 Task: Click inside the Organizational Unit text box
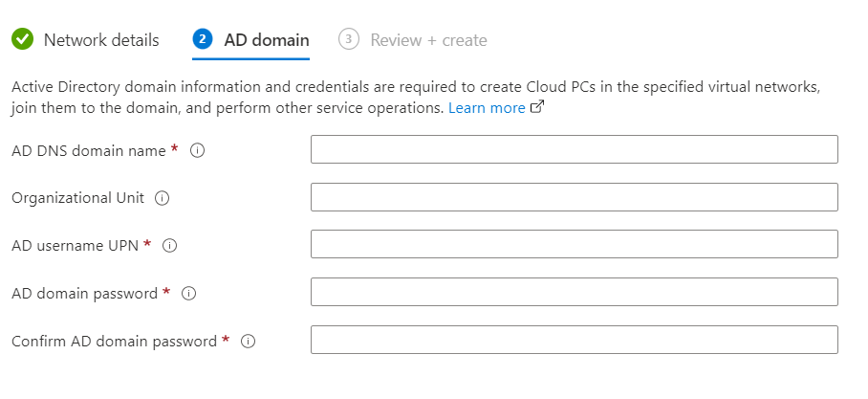tap(574, 197)
